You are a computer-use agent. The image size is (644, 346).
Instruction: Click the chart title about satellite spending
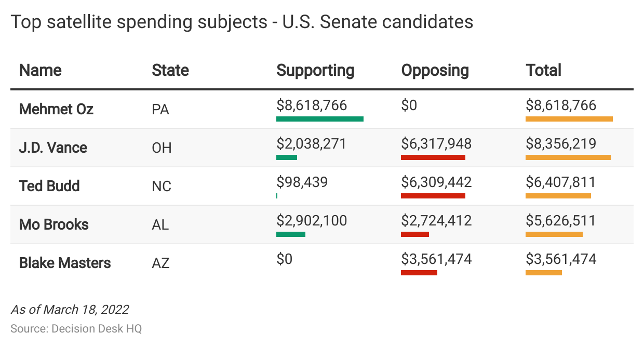click(x=242, y=22)
